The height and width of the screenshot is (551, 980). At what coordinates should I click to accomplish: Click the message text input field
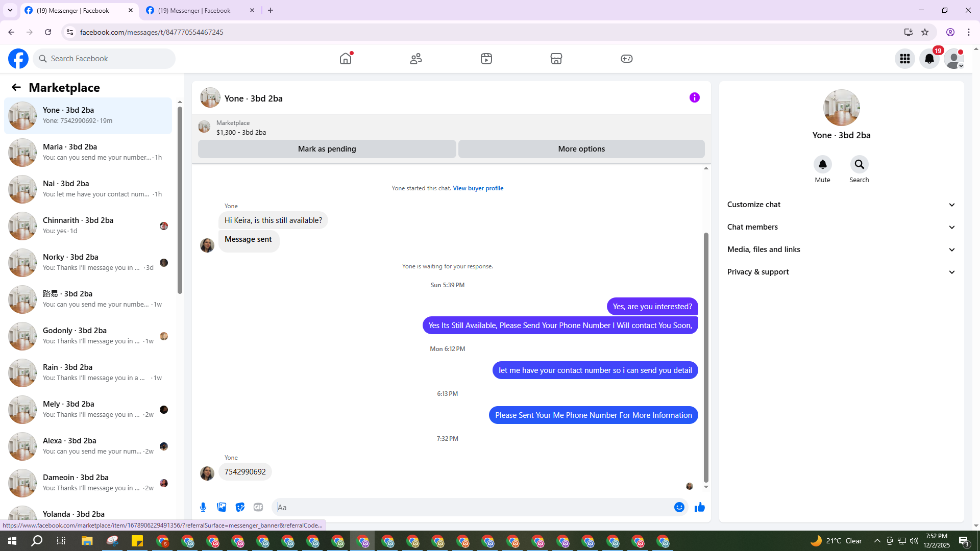click(x=472, y=507)
